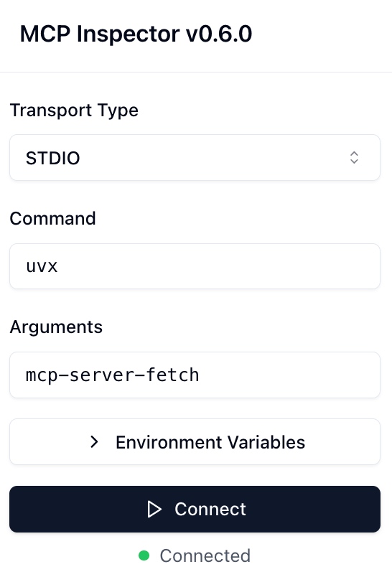The width and height of the screenshot is (392, 577).
Task: Click the Command field label
Action: click(x=52, y=219)
